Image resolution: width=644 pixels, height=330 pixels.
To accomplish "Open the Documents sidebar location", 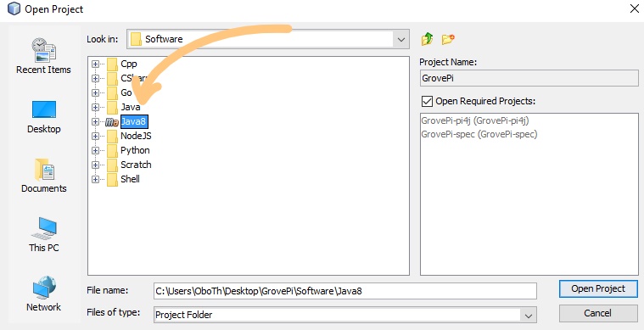I will coord(43,176).
